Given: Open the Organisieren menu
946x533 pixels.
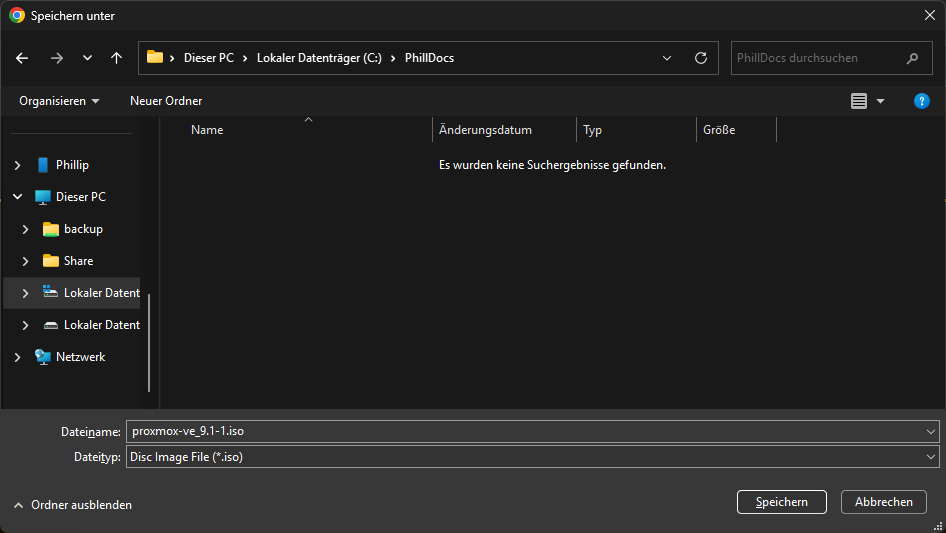Looking at the screenshot, I should (x=59, y=101).
